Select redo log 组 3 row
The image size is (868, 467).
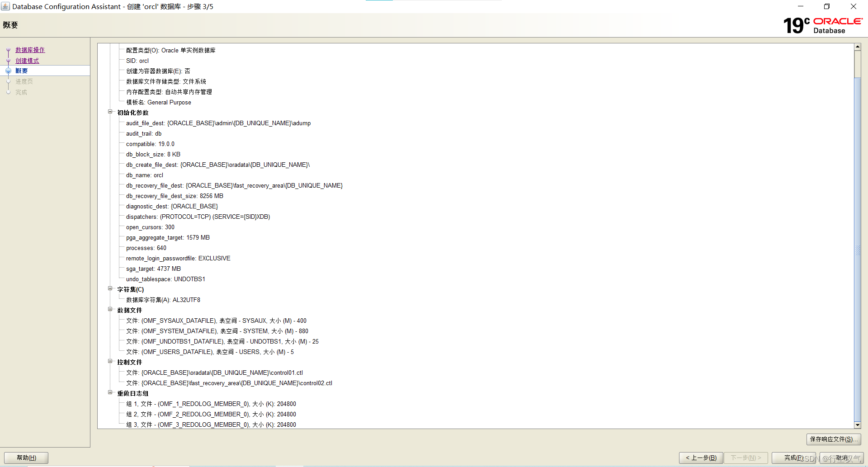click(x=211, y=425)
